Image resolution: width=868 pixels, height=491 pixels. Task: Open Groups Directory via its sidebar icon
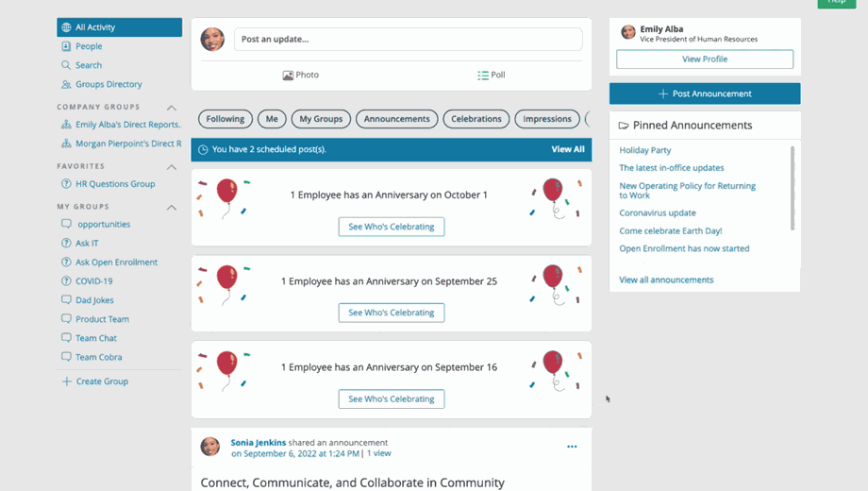click(x=66, y=84)
